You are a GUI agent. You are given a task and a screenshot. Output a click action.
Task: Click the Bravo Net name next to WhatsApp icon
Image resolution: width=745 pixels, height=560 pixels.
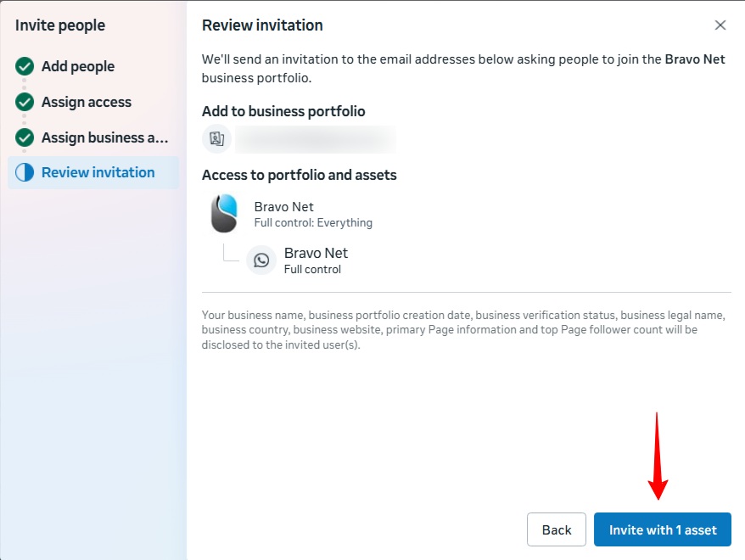[x=316, y=253]
